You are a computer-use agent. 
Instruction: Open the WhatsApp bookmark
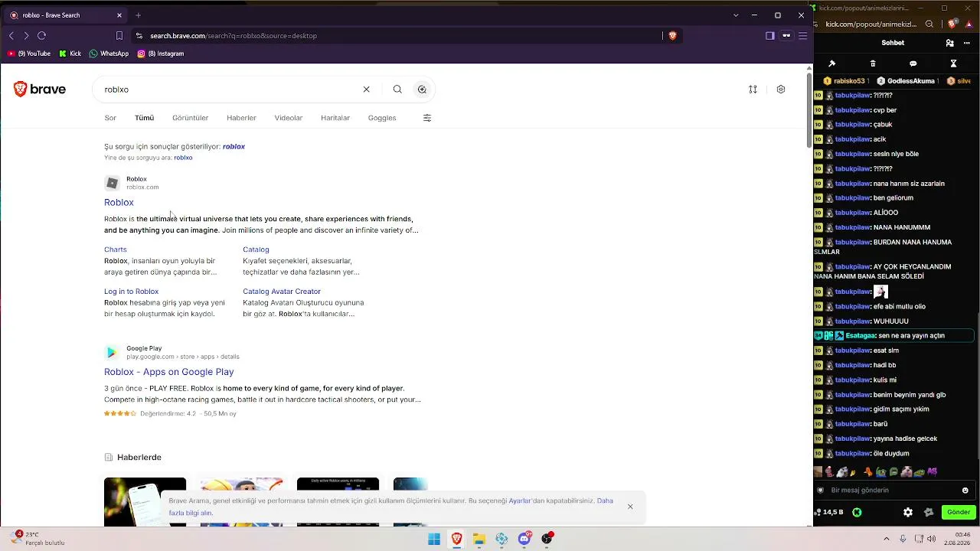point(109,54)
